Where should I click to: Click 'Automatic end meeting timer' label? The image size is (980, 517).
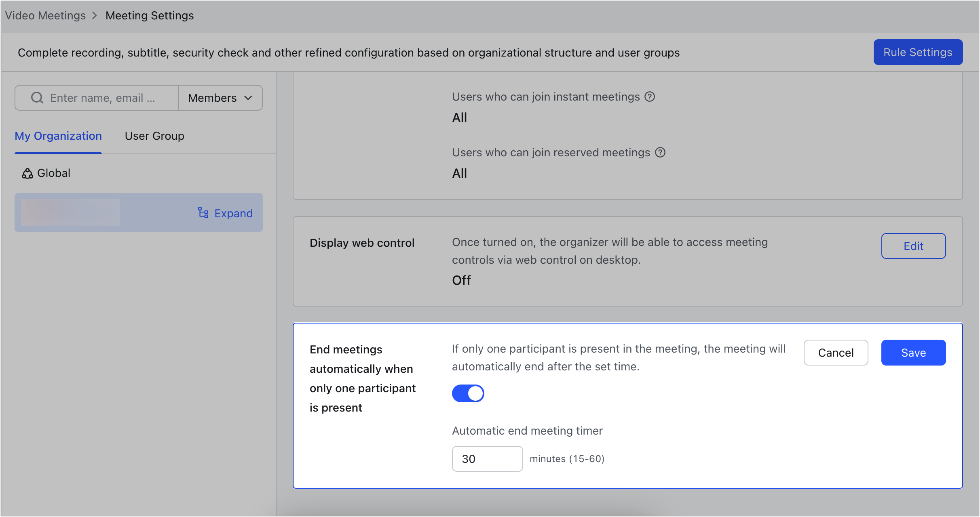click(527, 431)
